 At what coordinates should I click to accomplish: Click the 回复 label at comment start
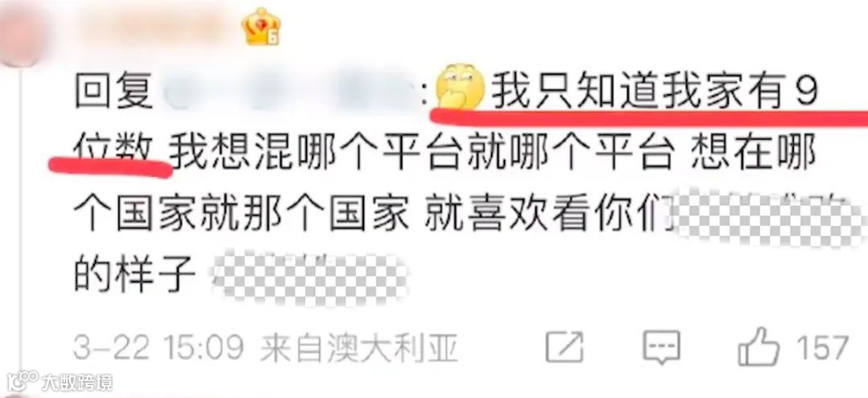pos(113,92)
